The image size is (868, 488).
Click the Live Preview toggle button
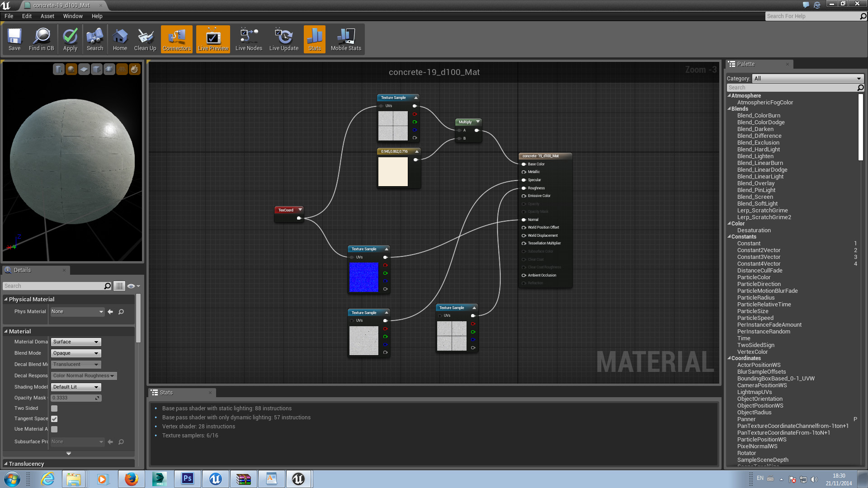point(213,39)
